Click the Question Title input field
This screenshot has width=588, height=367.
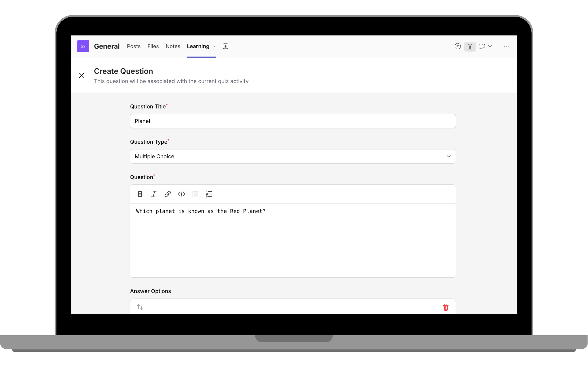pyautogui.click(x=293, y=121)
